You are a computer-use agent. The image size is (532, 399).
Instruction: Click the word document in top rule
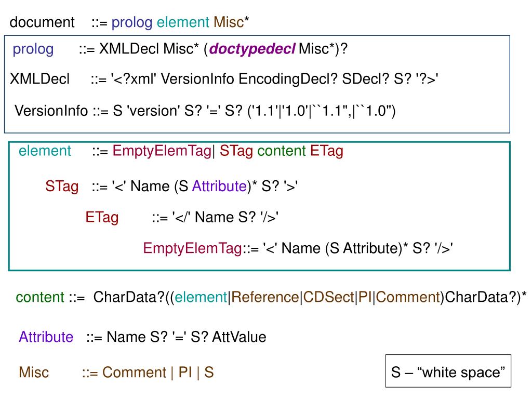coord(42,22)
